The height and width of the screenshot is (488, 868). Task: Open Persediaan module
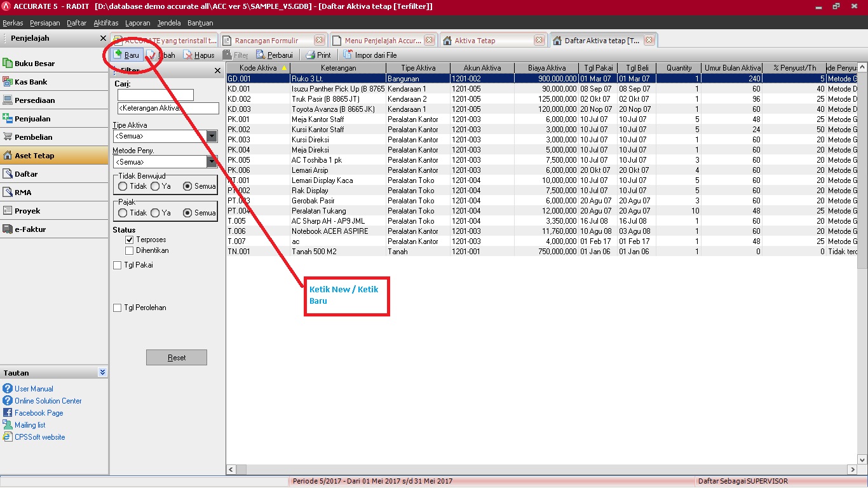[x=54, y=100]
